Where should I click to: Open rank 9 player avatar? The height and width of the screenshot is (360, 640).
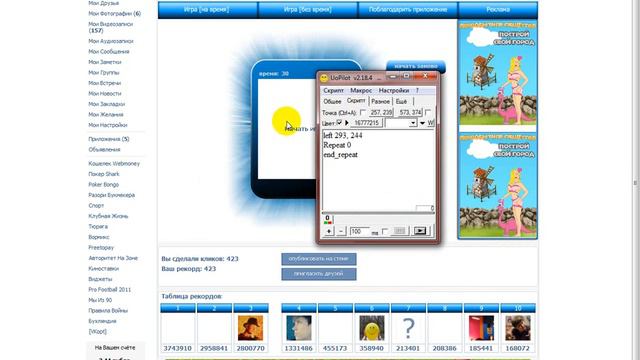[x=481, y=328]
